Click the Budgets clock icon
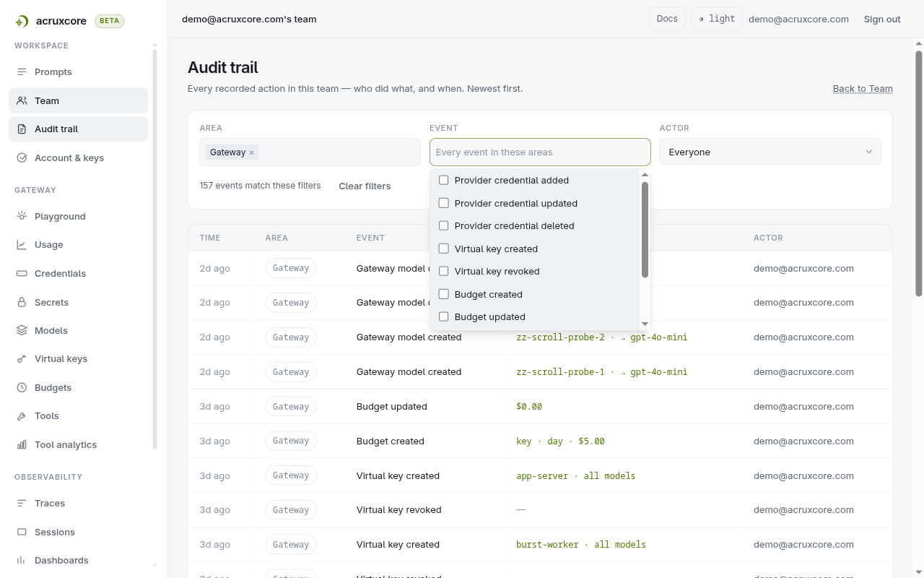Image resolution: width=924 pixels, height=578 pixels. click(x=22, y=388)
